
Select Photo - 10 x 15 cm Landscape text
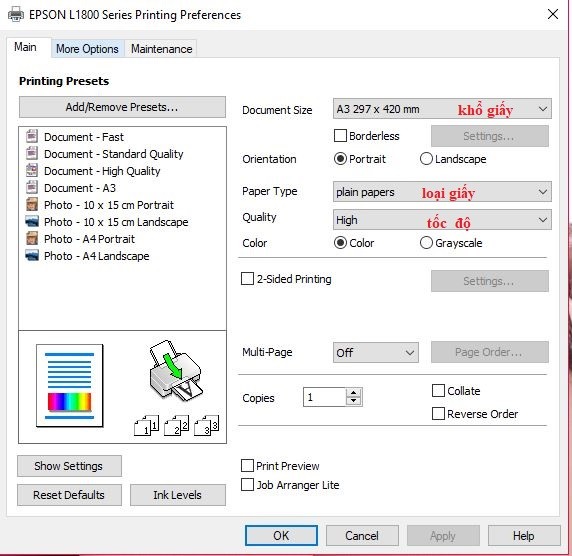tap(116, 222)
